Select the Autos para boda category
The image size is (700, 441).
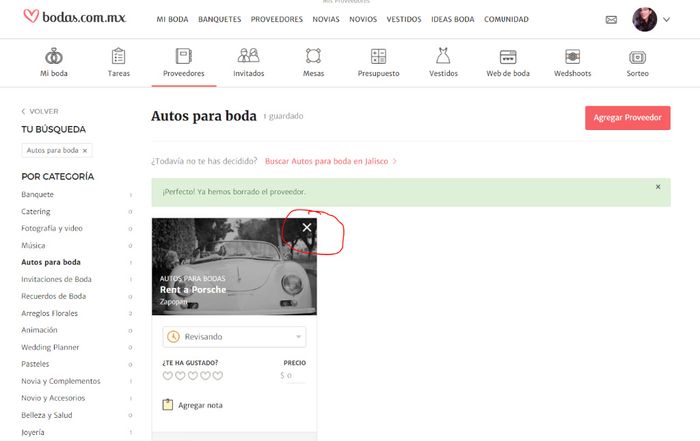pyautogui.click(x=51, y=262)
